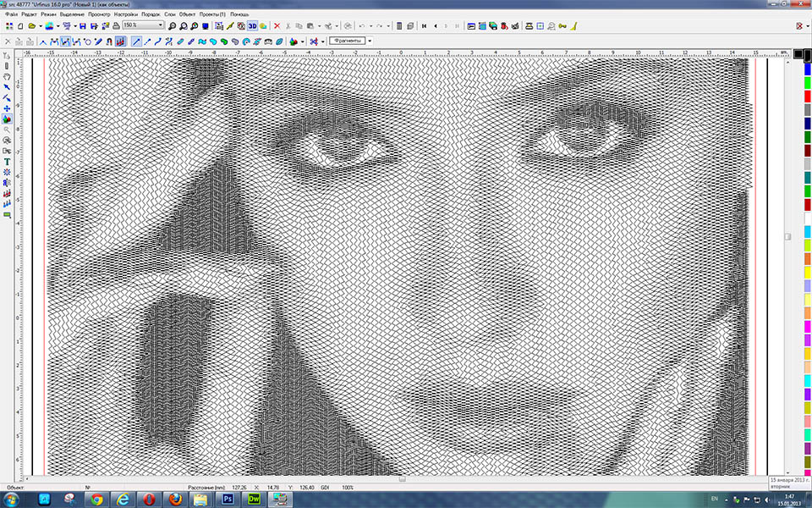Click the yellow key icon
This screenshot has height=508, width=812.
(562, 26)
